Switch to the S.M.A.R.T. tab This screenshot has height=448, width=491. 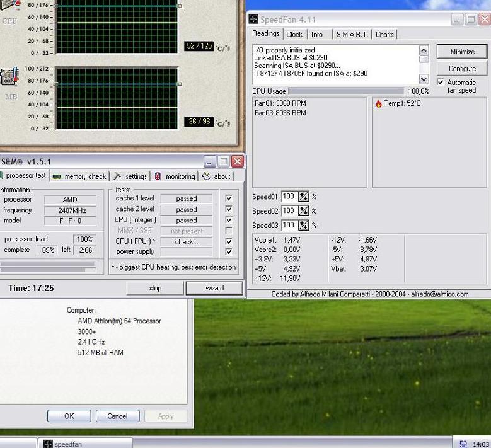pos(352,35)
